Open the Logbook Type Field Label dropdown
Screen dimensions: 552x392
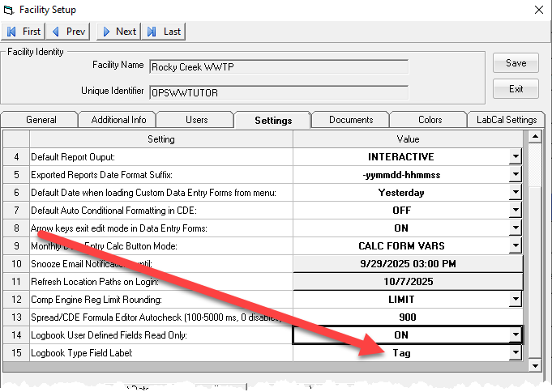(515, 353)
